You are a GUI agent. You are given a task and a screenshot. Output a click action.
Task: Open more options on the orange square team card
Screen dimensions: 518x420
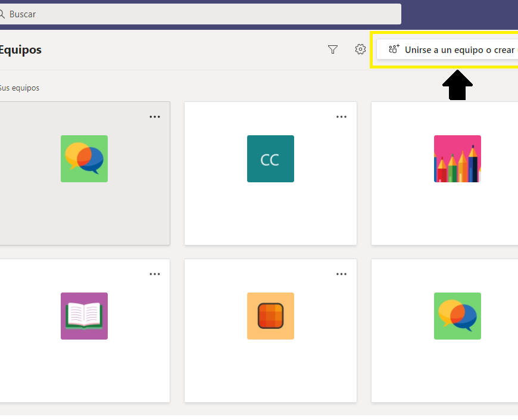(x=341, y=274)
